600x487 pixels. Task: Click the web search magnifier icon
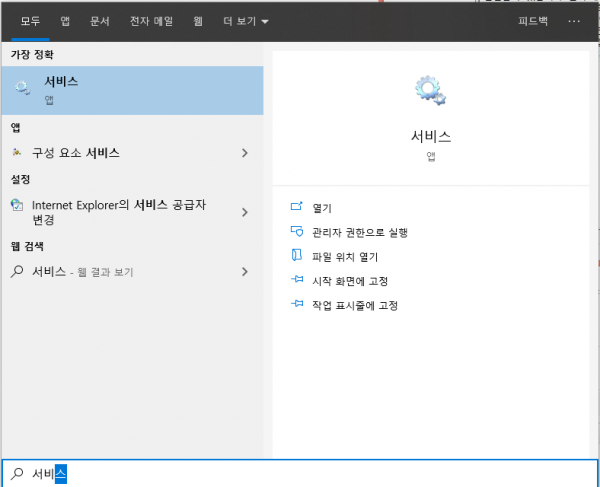[x=17, y=271]
